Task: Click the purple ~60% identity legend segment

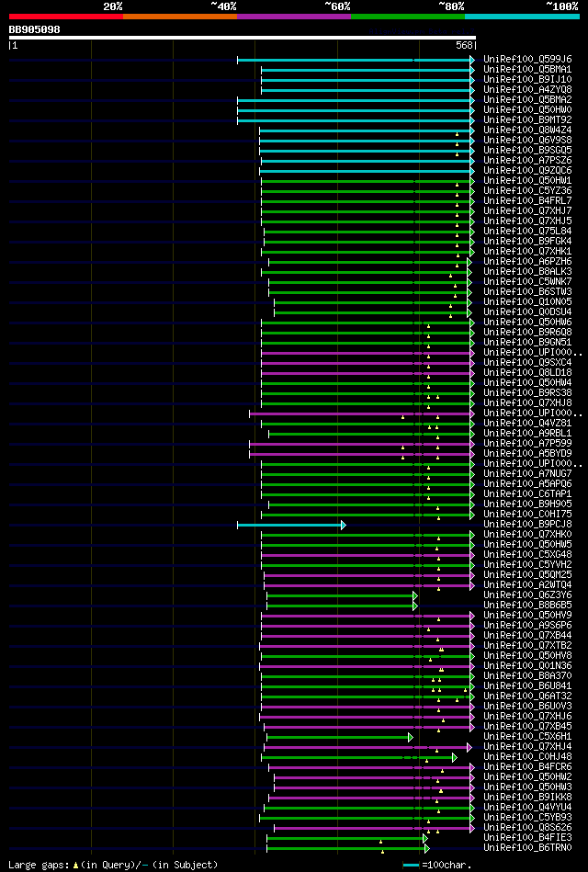Action: click(x=294, y=17)
